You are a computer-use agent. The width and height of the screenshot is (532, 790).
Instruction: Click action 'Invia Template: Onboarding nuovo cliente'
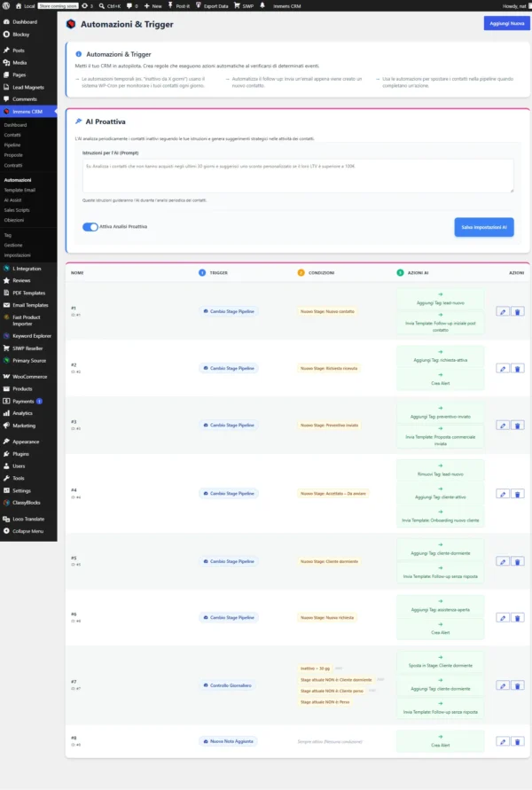coord(441,516)
